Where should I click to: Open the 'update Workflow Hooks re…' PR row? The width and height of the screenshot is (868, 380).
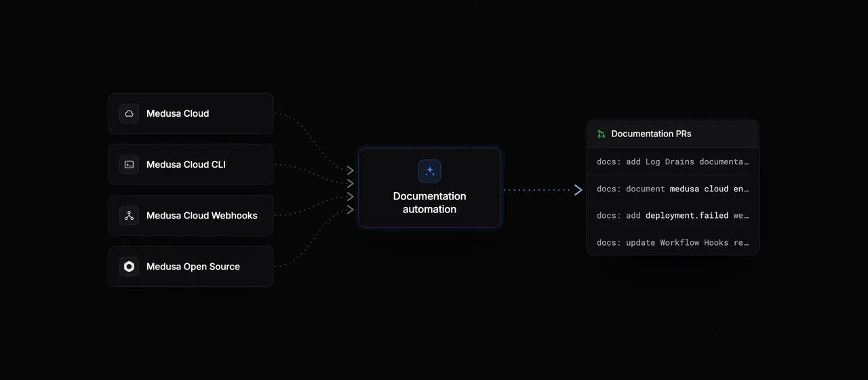[673, 242]
